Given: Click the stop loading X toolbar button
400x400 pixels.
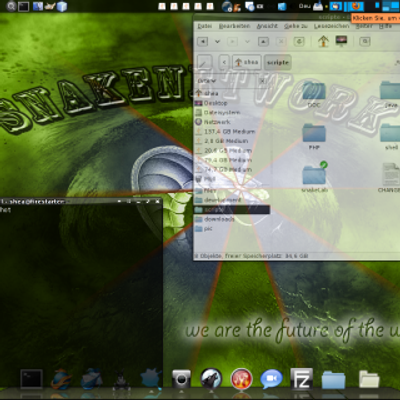Looking at the screenshot, I should click(x=281, y=42).
